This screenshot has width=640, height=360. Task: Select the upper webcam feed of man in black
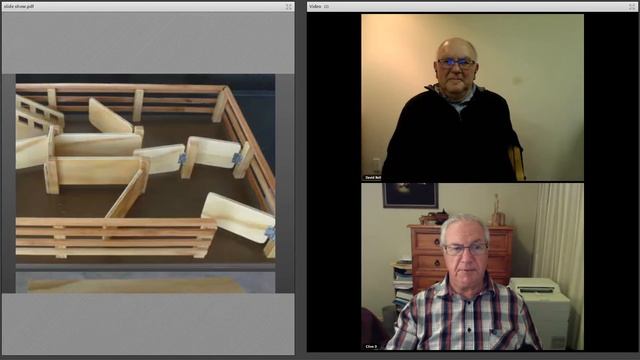[x=472, y=98]
